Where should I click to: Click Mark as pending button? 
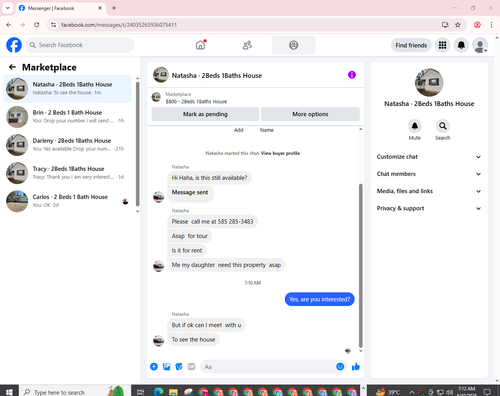(205, 114)
